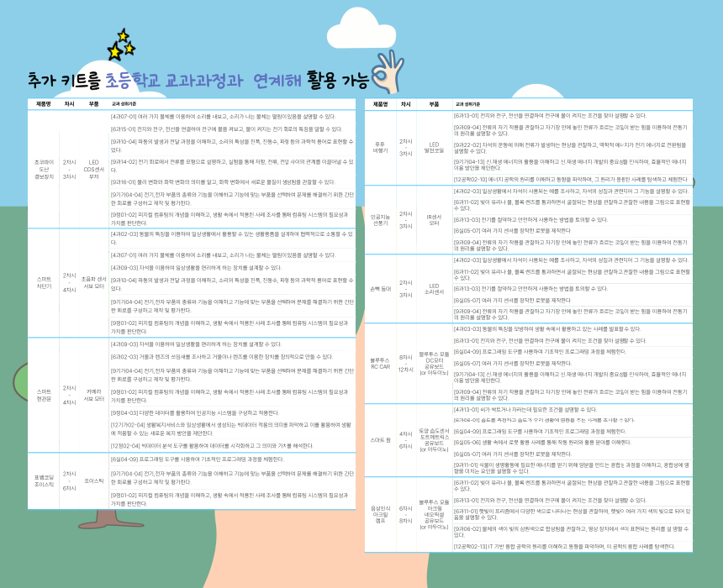Select the '[6과02-03]' achievement standard line
This screenshot has width=723, height=588.
point(221,357)
